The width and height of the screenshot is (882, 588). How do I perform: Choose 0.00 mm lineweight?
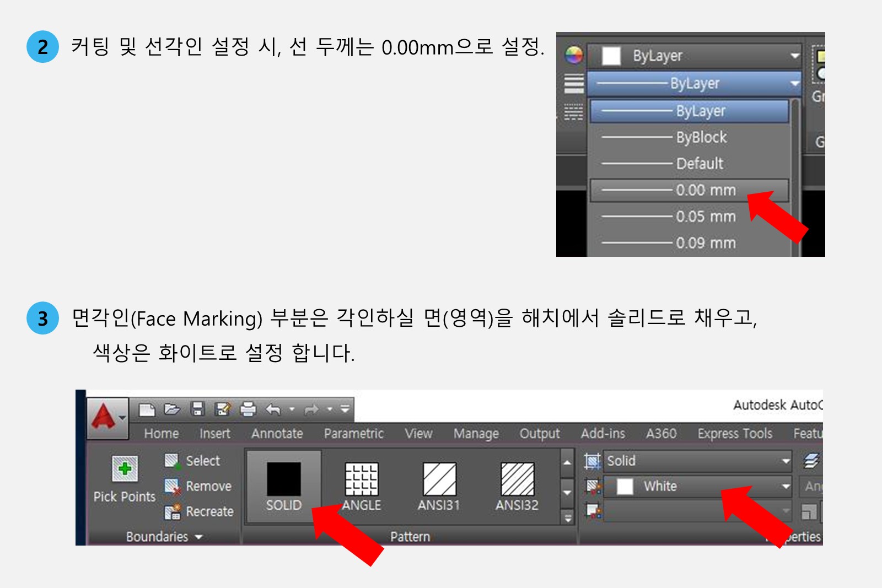pyautogui.click(x=690, y=190)
